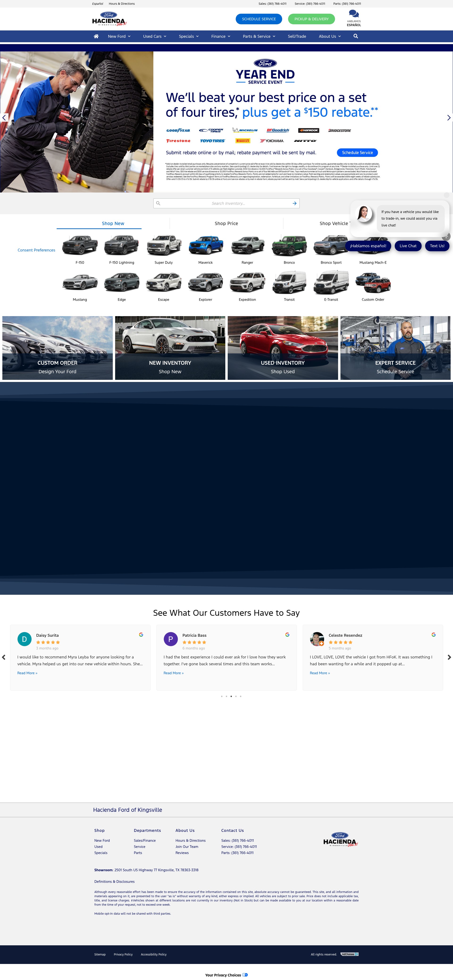
Task: Click the Hablamos Español chat icon
Action: (x=354, y=18)
